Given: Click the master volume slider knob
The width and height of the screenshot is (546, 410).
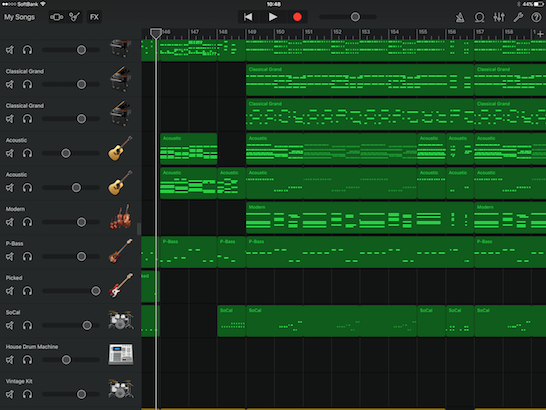Looking at the screenshot, I should point(355,17).
